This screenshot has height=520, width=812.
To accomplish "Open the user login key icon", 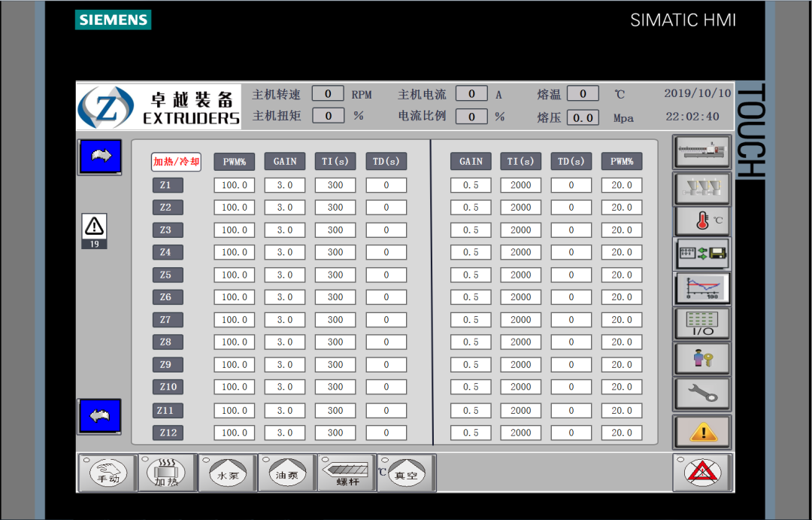I will click(x=701, y=358).
